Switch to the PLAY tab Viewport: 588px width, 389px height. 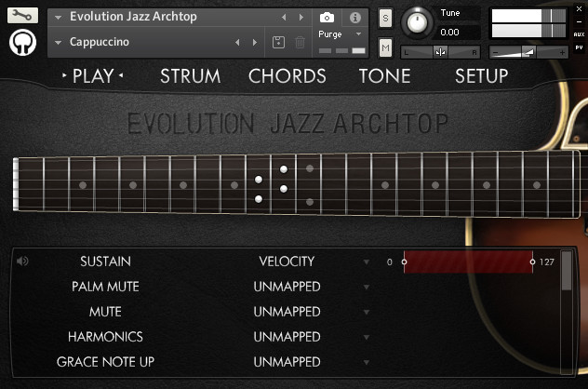pos(93,76)
